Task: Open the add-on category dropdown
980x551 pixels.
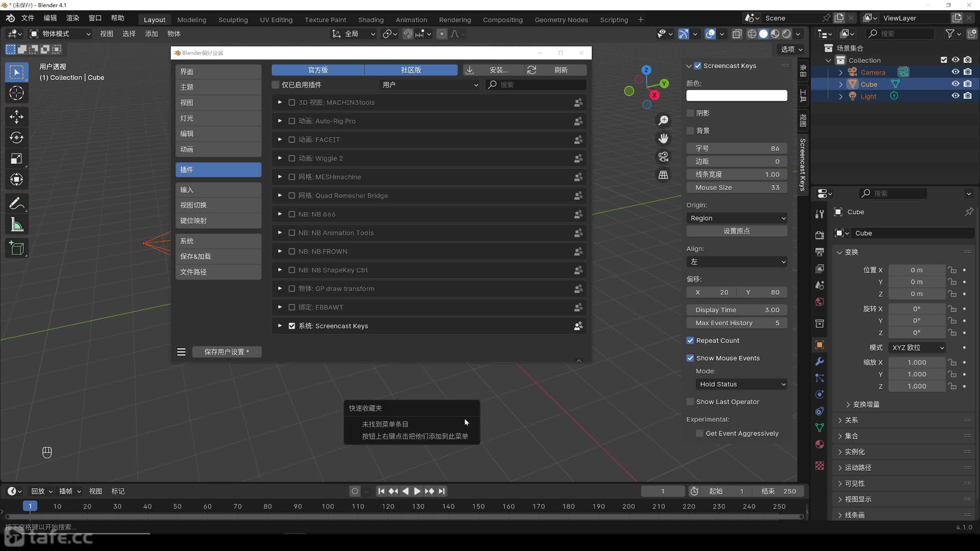Action: 430,85
